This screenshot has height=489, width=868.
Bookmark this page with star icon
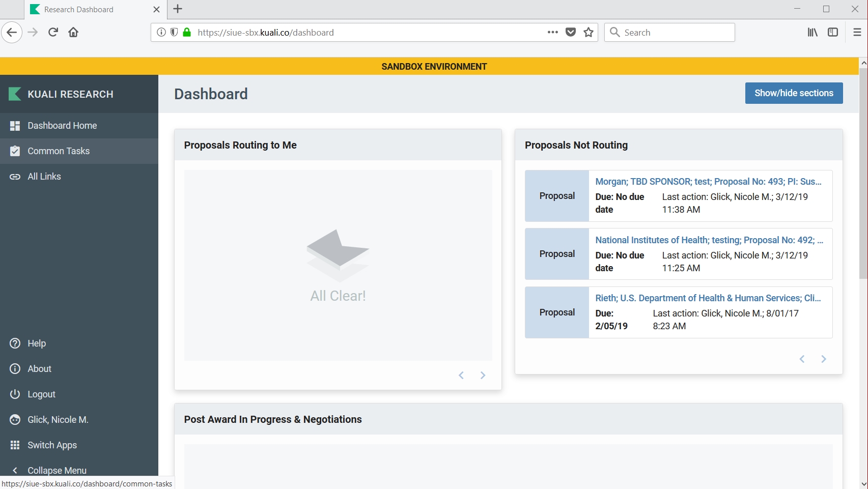coord(589,33)
